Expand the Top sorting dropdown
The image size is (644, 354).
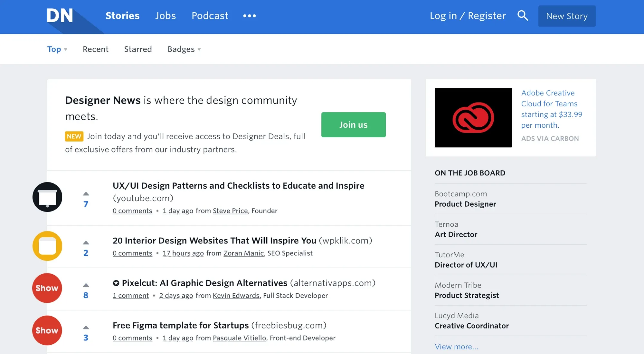(x=57, y=49)
